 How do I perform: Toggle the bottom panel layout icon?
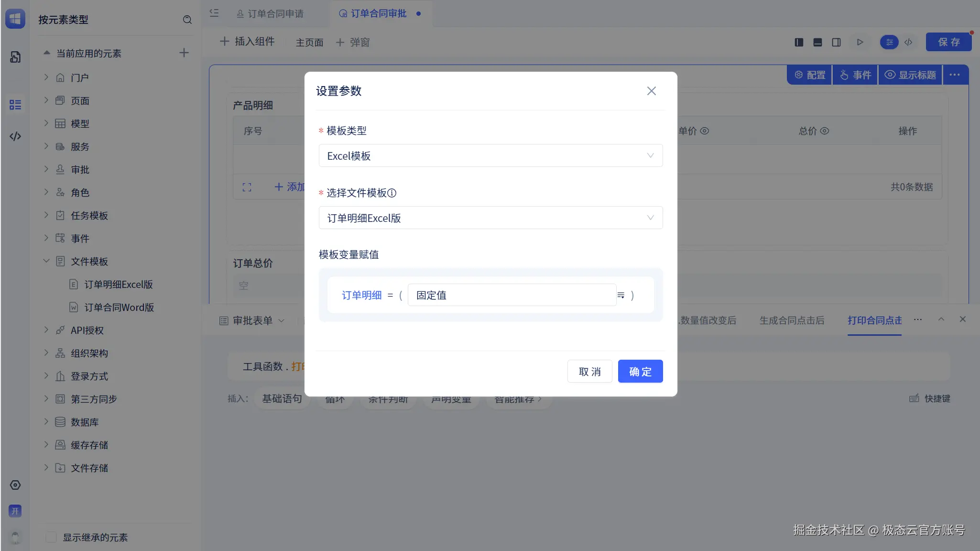tap(817, 42)
